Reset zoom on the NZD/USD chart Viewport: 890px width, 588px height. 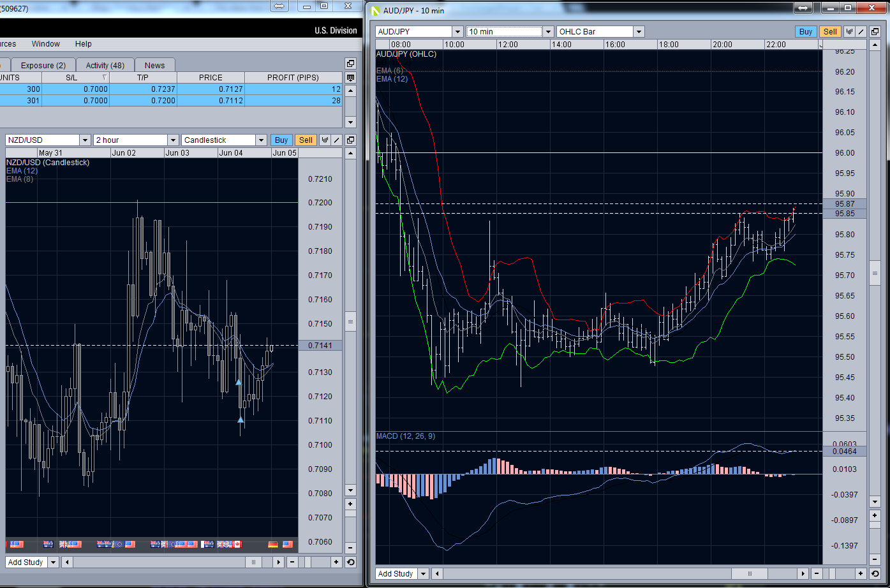click(350, 562)
